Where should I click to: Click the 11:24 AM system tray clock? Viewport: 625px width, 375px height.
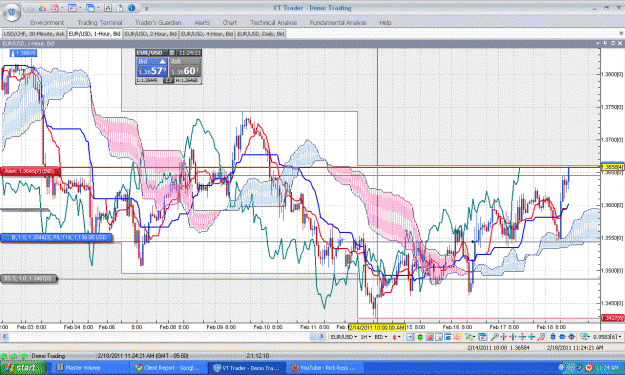click(x=607, y=368)
